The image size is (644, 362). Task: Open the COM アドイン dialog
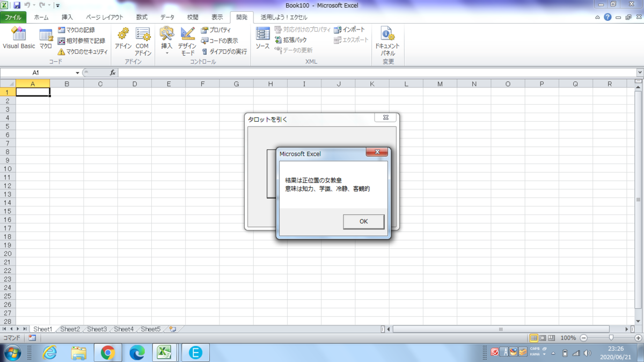coord(143,41)
